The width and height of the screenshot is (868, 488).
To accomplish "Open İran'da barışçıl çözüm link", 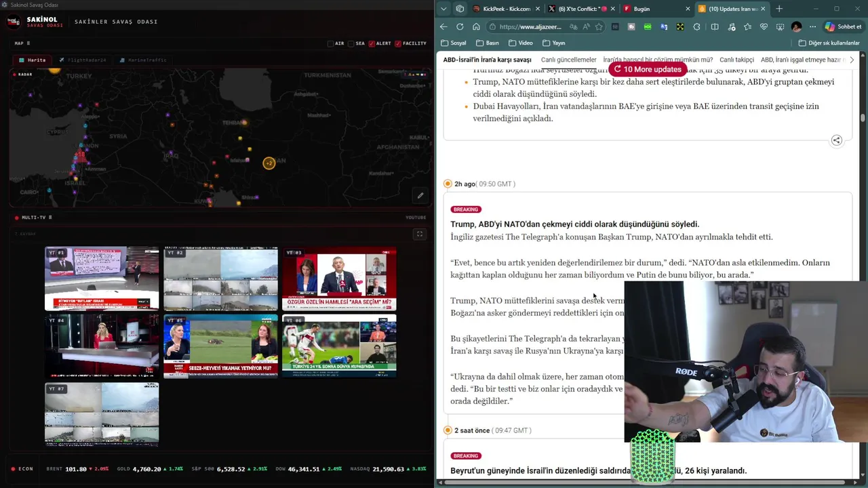I will click(x=658, y=60).
